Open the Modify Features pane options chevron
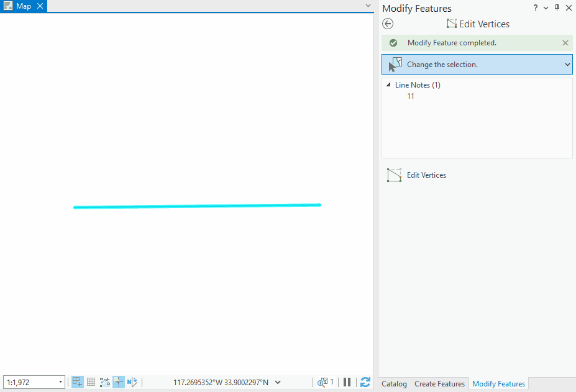576x392 pixels. coord(546,7)
